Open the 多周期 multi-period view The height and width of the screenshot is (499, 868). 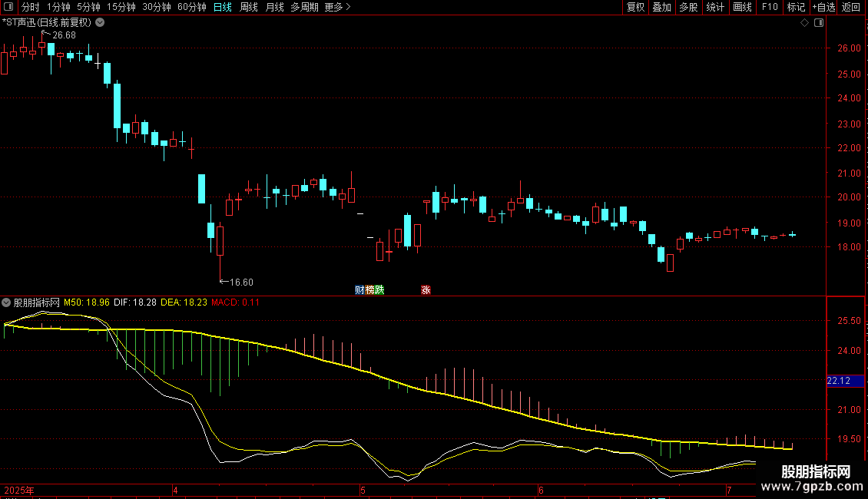coord(304,7)
